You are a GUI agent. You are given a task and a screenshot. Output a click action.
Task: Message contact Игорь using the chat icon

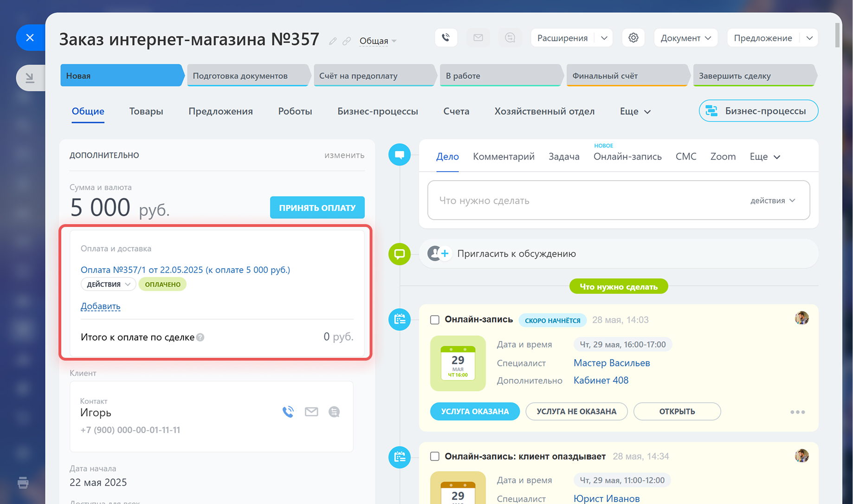point(334,412)
